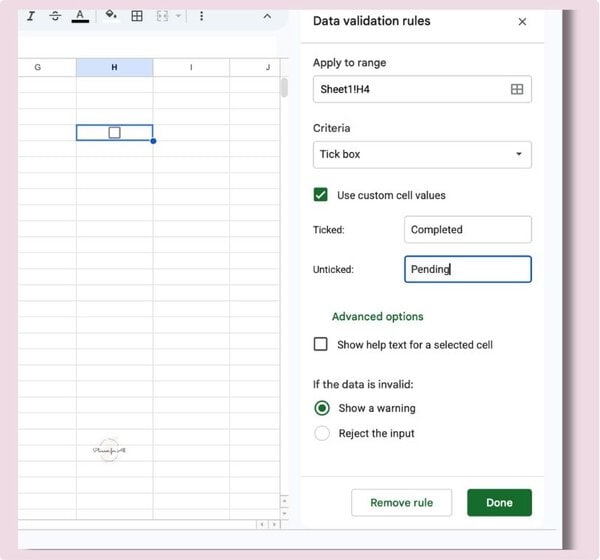This screenshot has width=600, height=560.
Task: Click the scroll down arrow
Action: (x=284, y=513)
